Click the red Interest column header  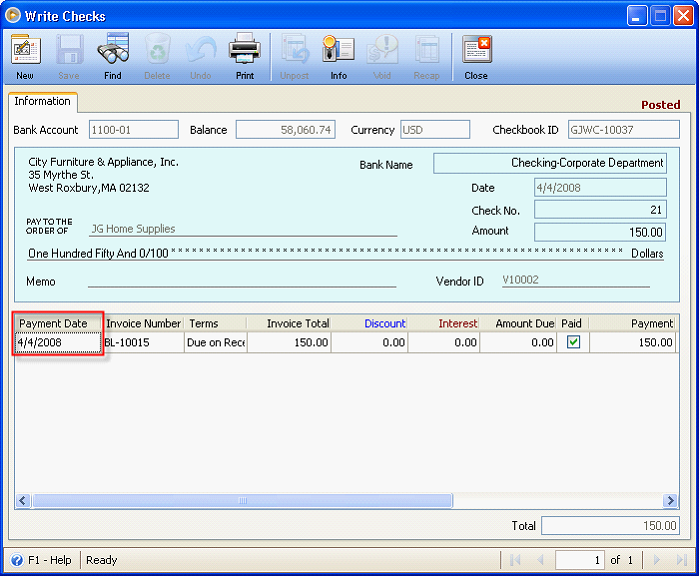pos(443,323)
